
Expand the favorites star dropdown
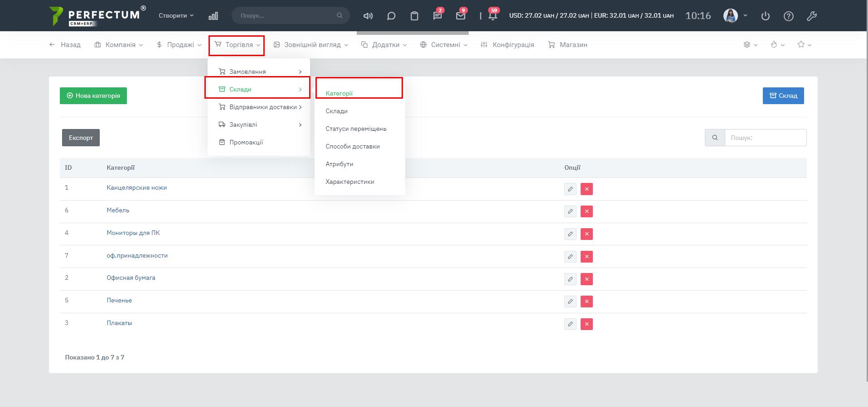(804, 44)
